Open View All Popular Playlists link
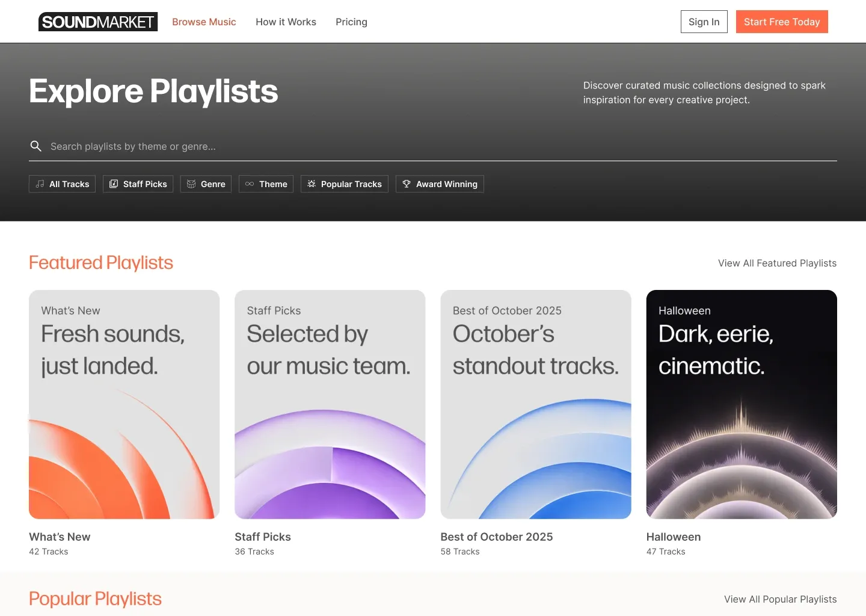Image resolution: width=866 pixels, height=616 pixels. [780, 599]
